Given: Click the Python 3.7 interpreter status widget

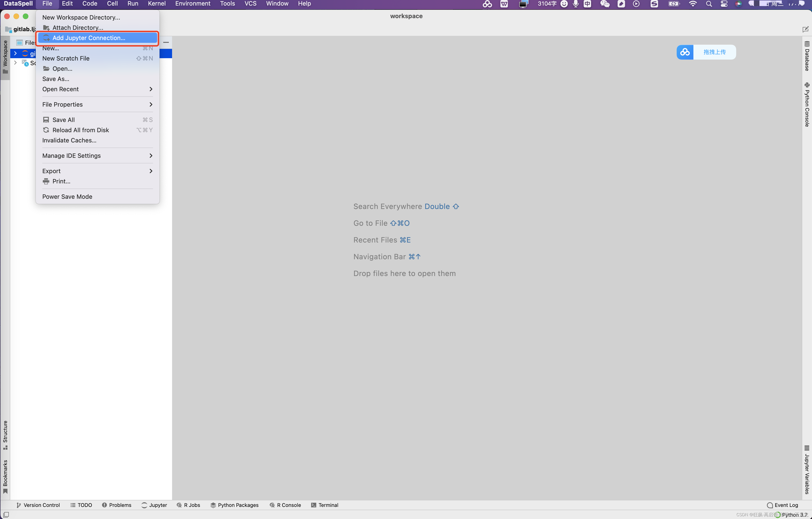Looking at the screenshot, I should click(794, 515).
